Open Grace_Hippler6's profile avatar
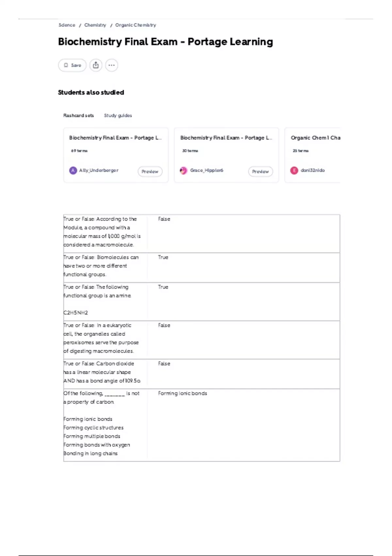This screenshot has height=556, width=392. pos(184,170)
